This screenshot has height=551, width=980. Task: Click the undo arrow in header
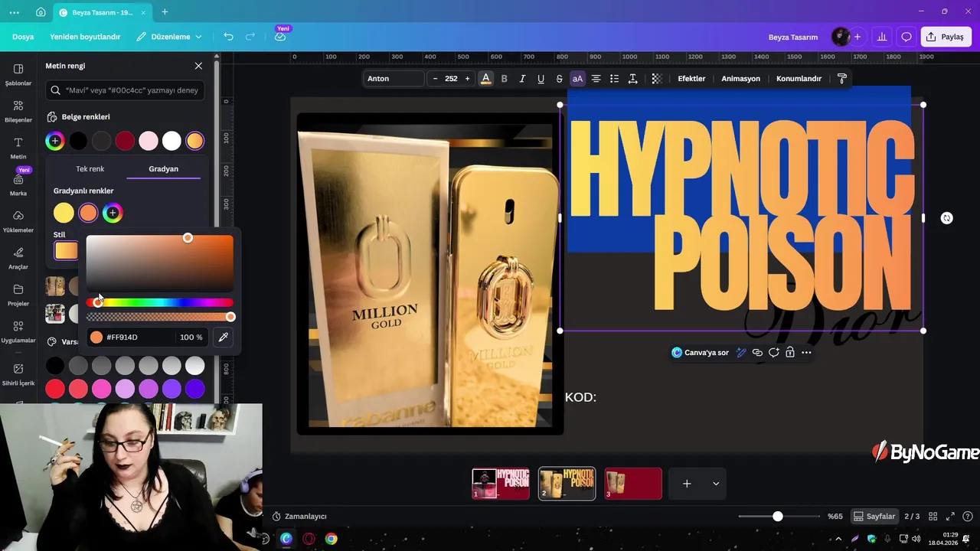pyautogui.click(x=228, y=37)
